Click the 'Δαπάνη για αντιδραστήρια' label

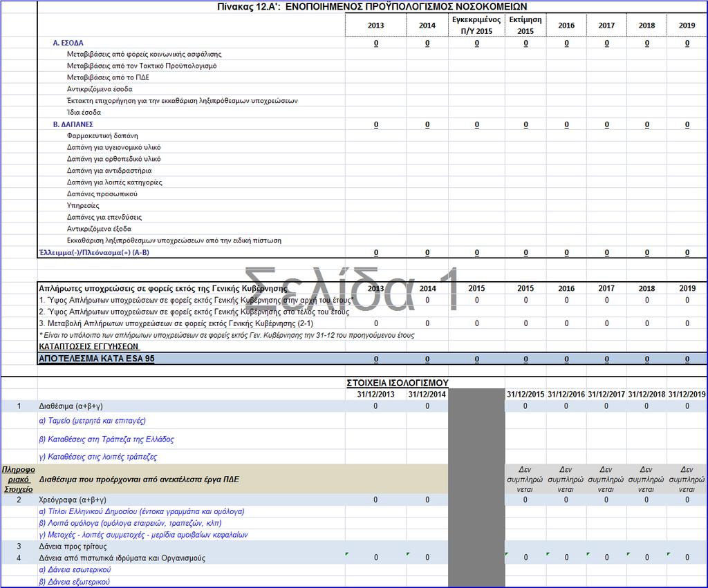109,171
